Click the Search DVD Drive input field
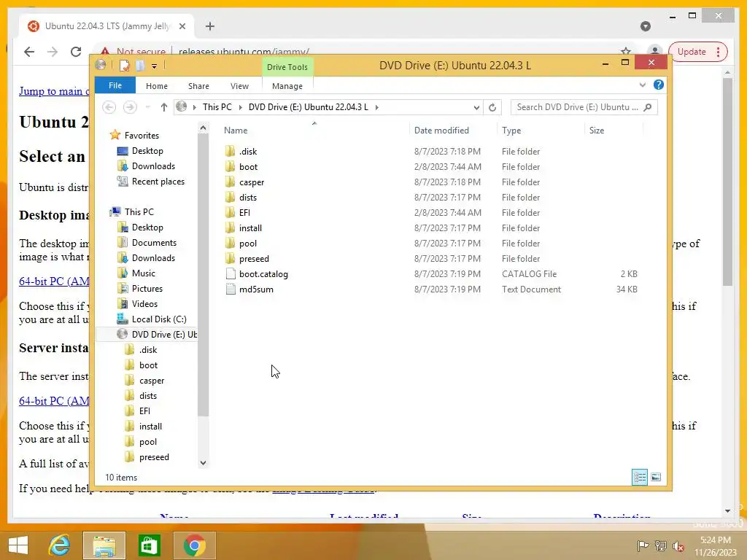Screen dimensions: 747x560 pyautogui.click(x=577, y=107)
